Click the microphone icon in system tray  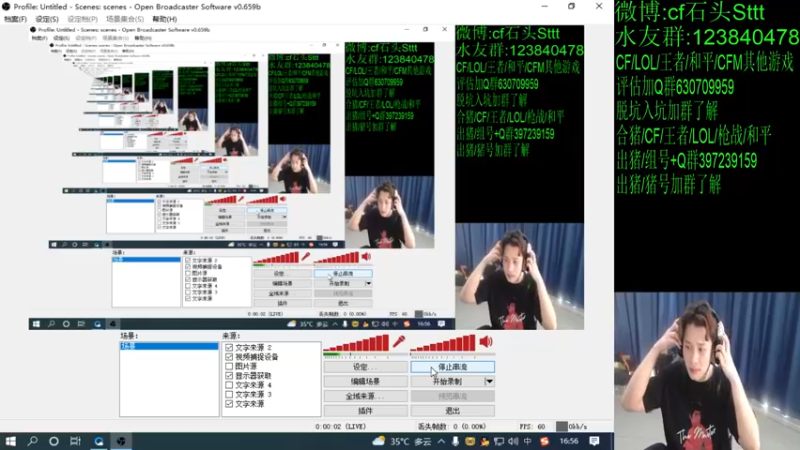pyautogui.click(x=455, y=441)
